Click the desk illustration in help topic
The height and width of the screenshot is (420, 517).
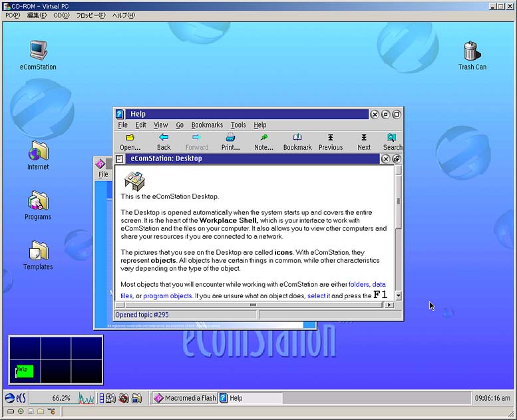coord(134,181)
